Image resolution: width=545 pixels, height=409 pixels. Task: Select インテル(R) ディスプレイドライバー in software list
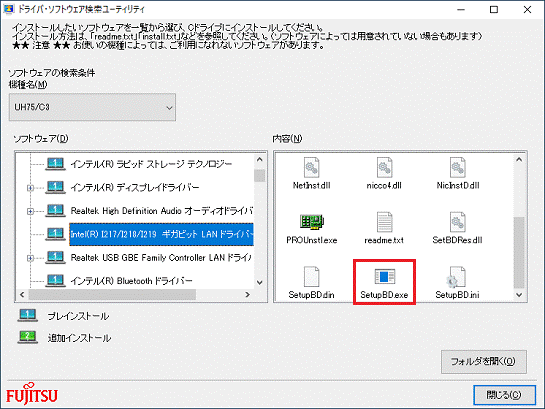click(135, 187)
